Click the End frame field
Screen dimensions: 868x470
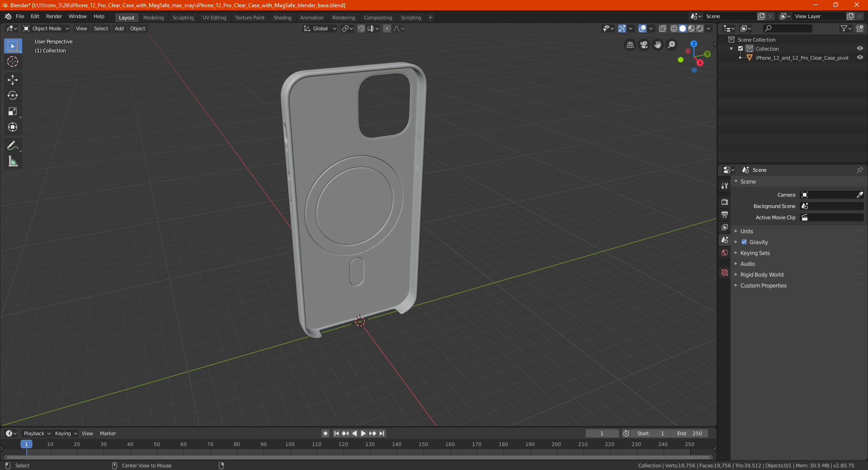click(690, 433)
